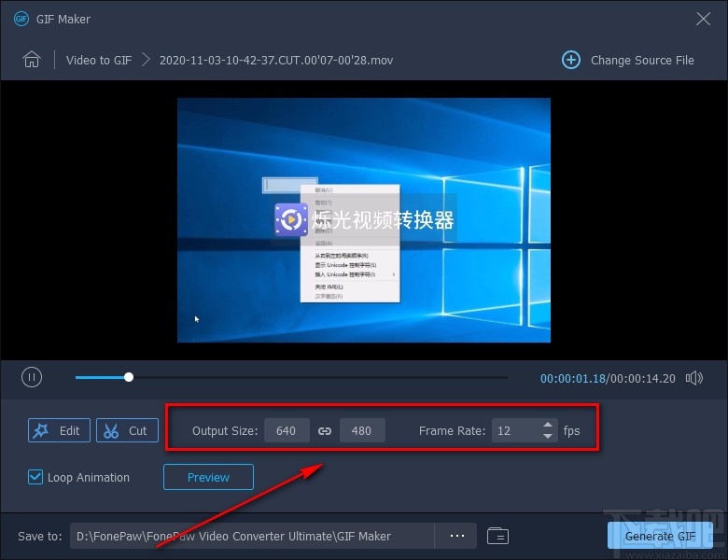
Task: Go to home via the house icon
Action: coord(32,60)
